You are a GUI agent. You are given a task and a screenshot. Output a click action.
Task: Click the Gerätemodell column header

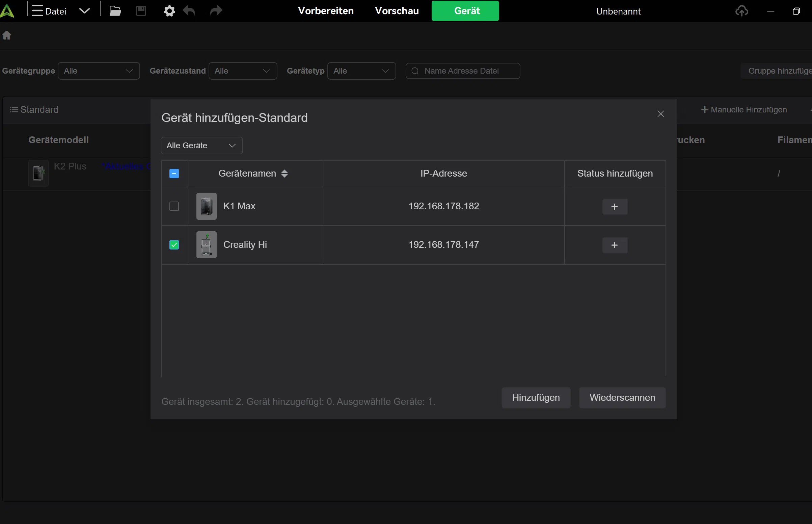click(x=58, y=140)
